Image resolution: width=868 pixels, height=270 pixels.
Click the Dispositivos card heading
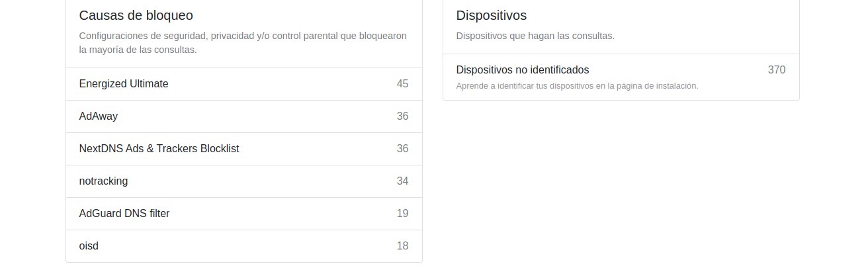click(x=491, y=15)
